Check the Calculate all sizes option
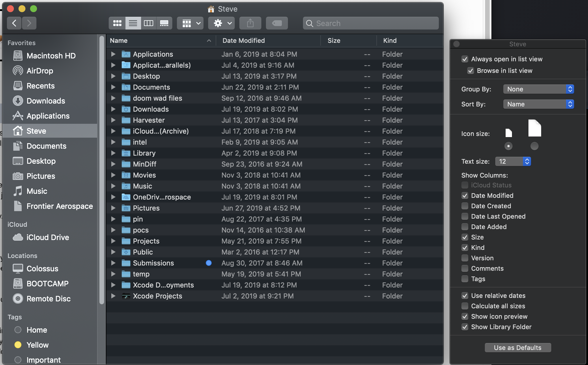The height and width of the screenshot is (365, 588). pos(465,306)
